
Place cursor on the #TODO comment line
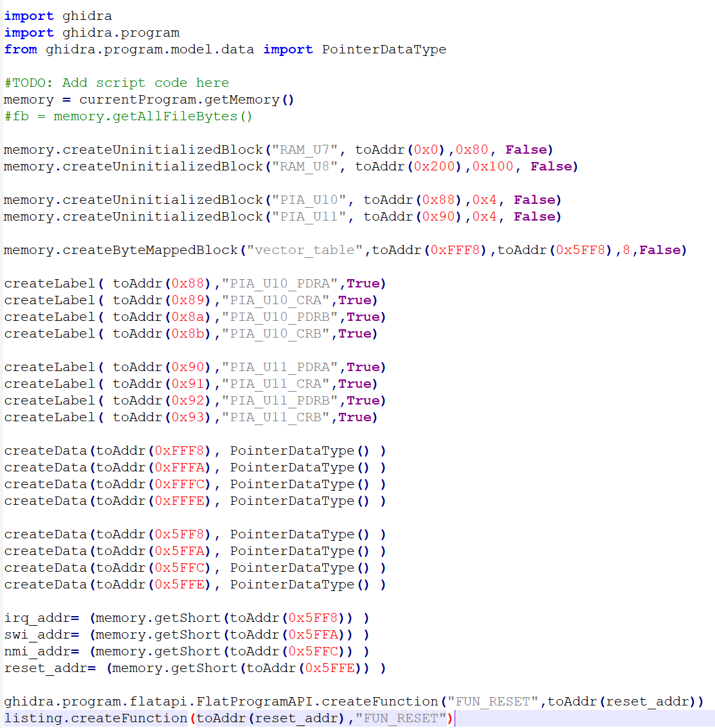[116, 83]
